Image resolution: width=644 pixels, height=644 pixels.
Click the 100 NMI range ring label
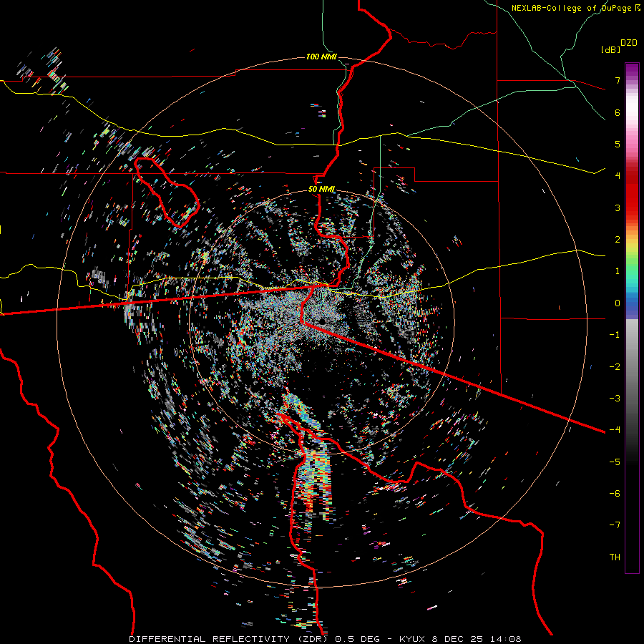point(321,57)
